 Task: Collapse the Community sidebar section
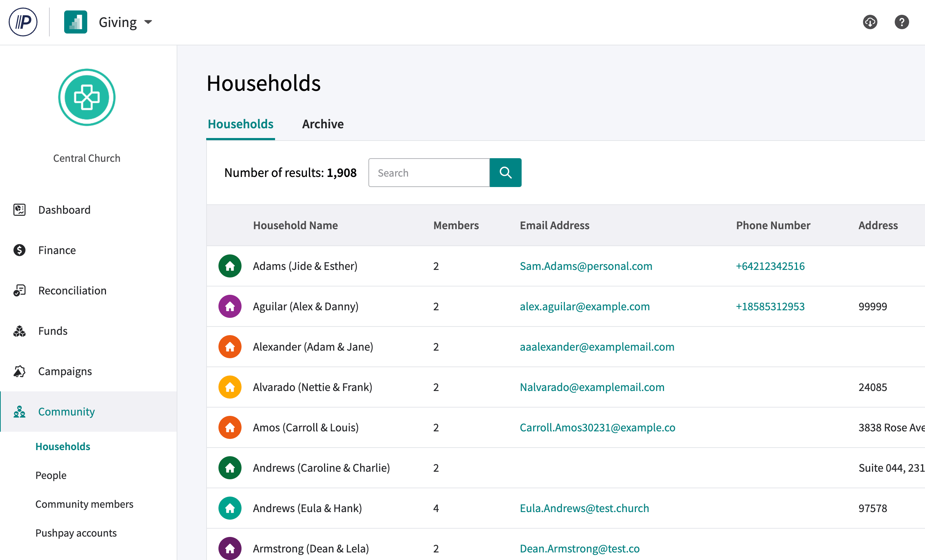coord(66,412)
